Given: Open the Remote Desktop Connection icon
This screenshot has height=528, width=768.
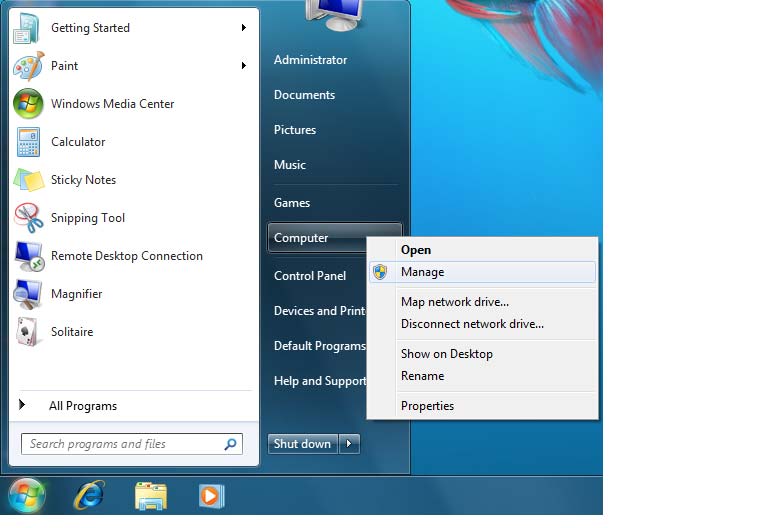Looking at the screenshot, I should pyautogui.click(x=29, y=256).
